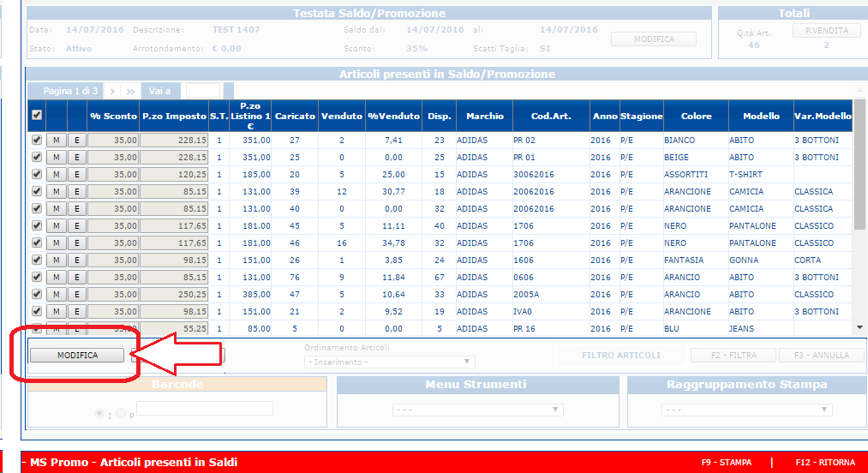Toggle the select-all checkbox in the table header

[37, 115]
